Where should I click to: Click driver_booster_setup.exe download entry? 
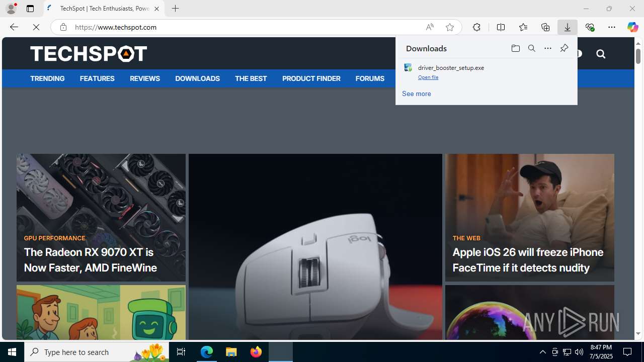click(x=486, y=72)
